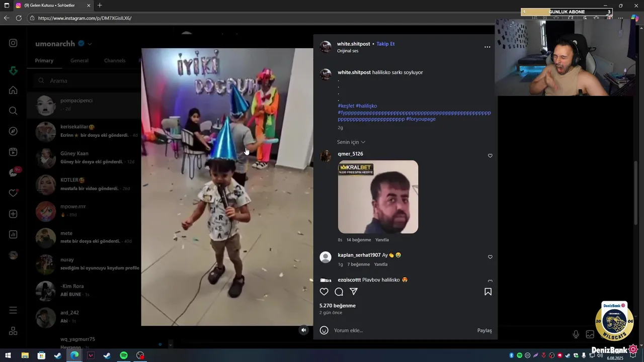
Task: Open the pompacipenci conversation
Action: 84,105
